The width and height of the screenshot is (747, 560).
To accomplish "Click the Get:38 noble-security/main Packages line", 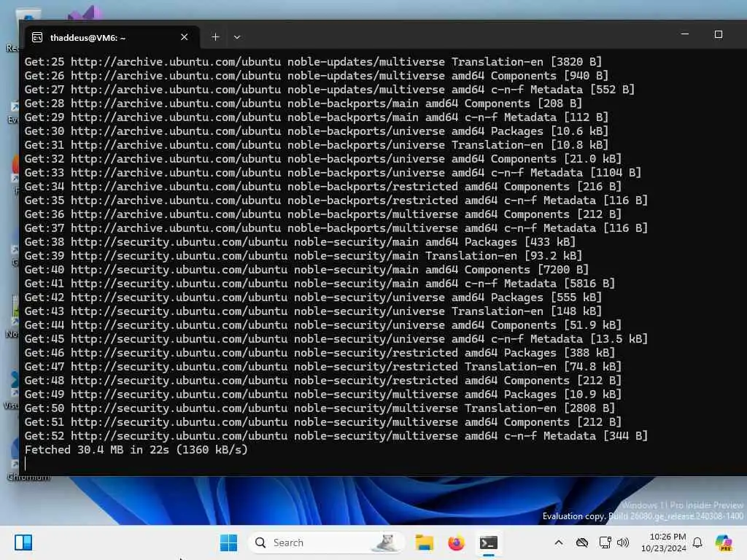I will [300, 242].
